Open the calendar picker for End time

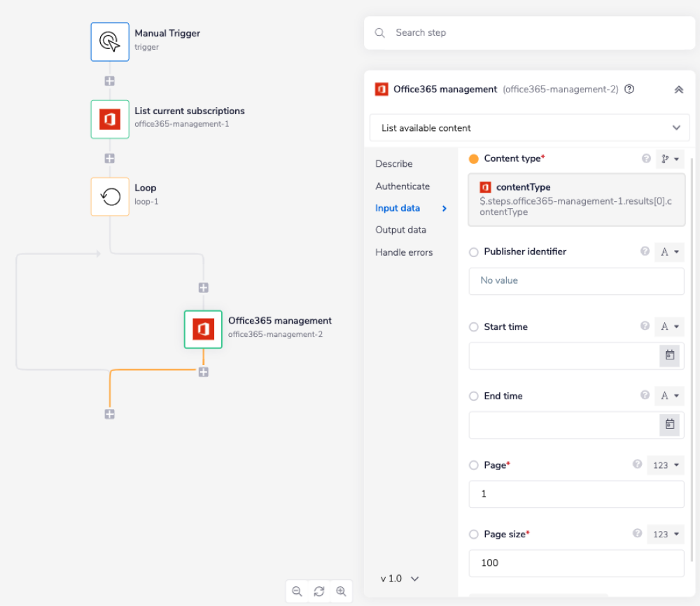point(670,425)
